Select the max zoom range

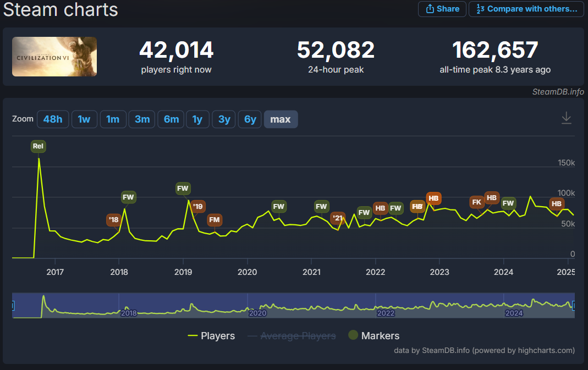[281, 119]
